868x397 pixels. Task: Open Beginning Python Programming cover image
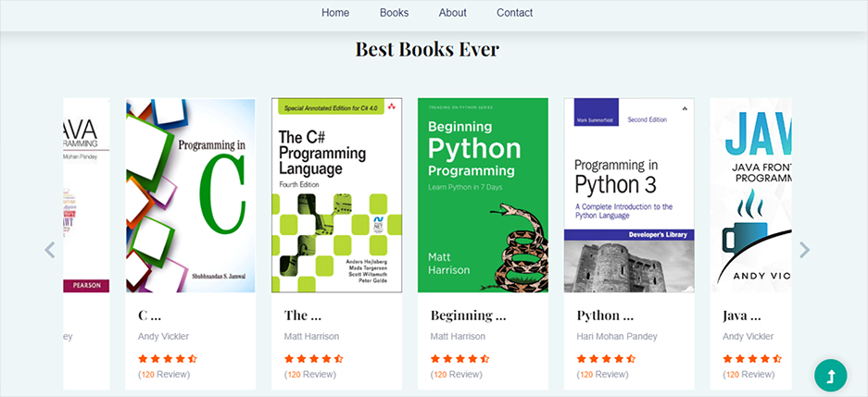tap(483, 195)
